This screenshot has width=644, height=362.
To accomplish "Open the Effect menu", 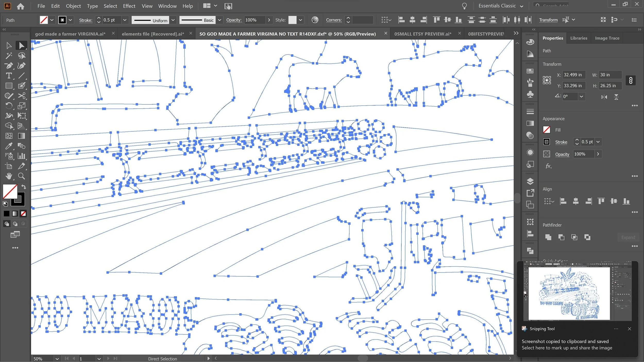I will click(129, 6).
